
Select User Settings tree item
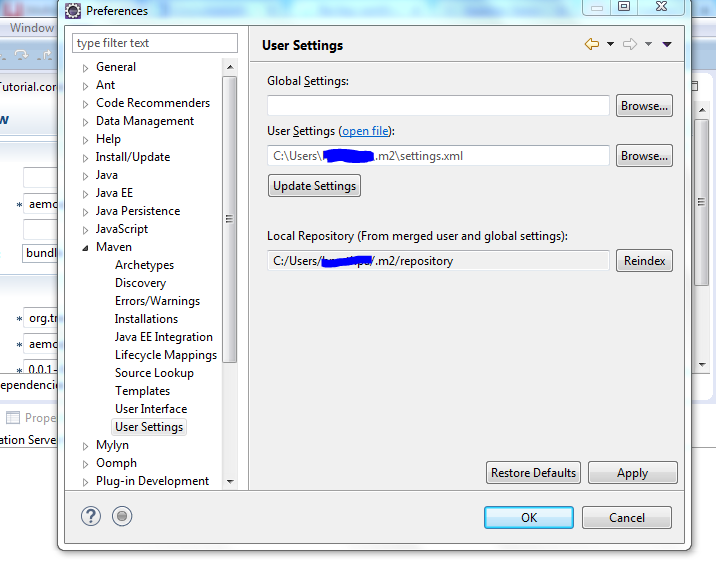click(x=149, y=427)
